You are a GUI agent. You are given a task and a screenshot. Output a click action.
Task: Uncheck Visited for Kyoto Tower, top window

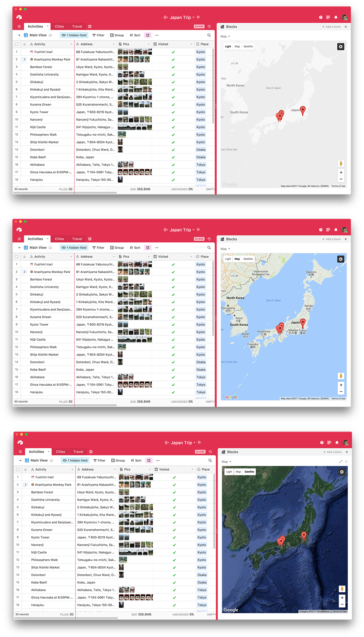(173, 112)
